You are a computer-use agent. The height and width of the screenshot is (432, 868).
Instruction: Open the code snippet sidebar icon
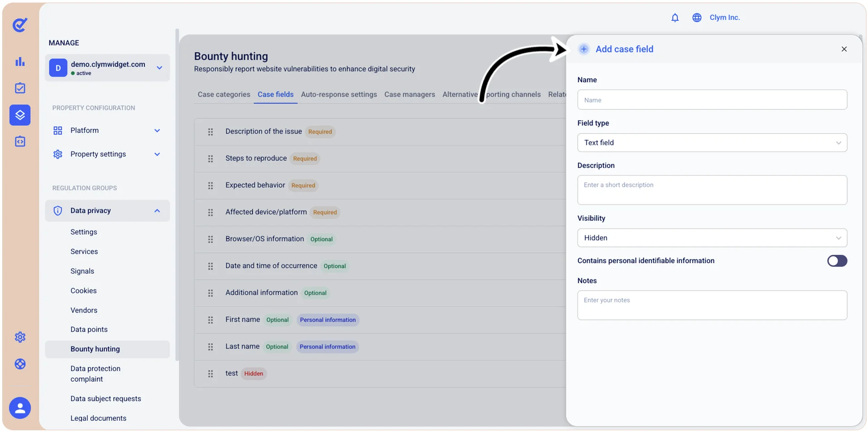click(20, 142)
